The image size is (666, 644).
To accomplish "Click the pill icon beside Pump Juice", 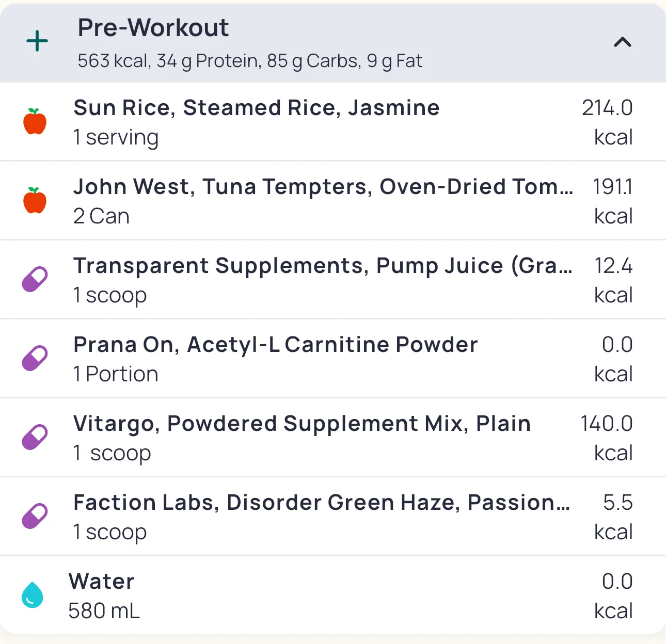I will point(35,280).
